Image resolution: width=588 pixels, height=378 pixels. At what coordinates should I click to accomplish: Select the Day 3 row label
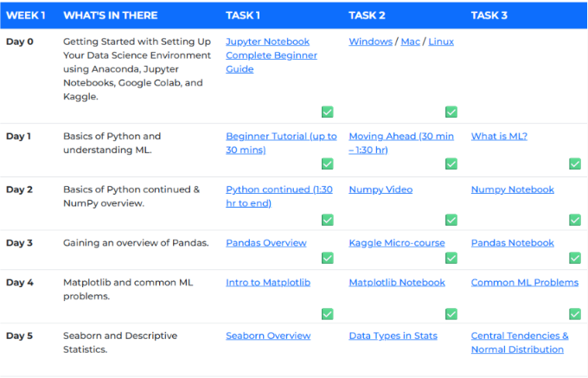point(19,243)
